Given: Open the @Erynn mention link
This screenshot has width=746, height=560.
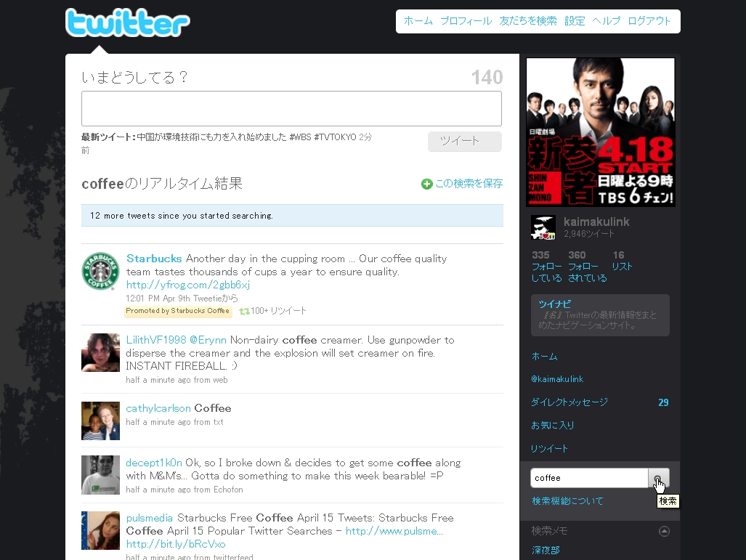Looking at the screenshot, I should (x=208, y=340).
